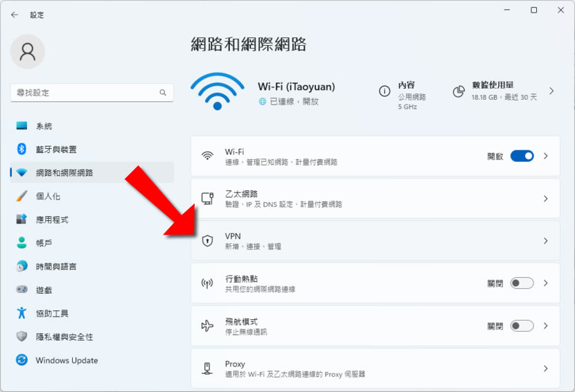Select 帳戶 in the sidebar
This screenshot has width=575, height=392.
click(x=91, y=243)
